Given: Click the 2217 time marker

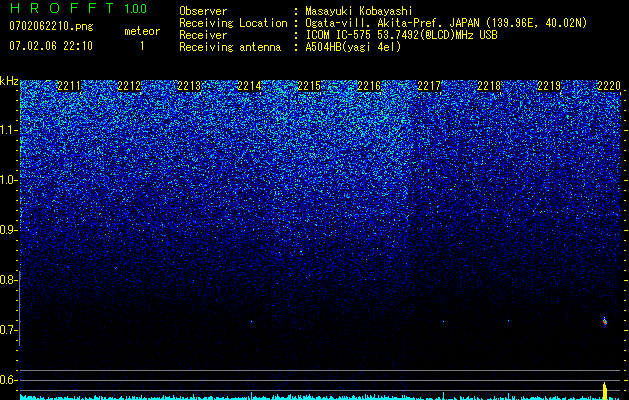Looking at the screenshot, I should pyautogui.click(x=429, y=86).
